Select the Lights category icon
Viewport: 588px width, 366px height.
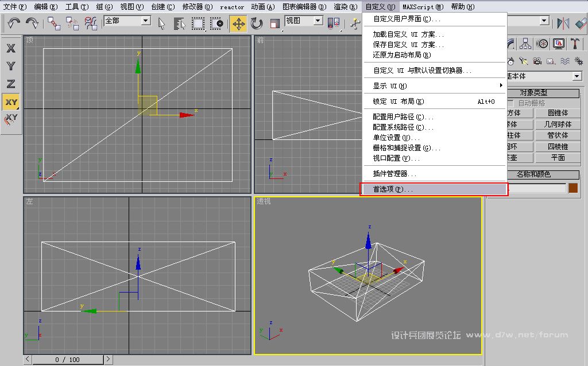(x=524, y=61)
